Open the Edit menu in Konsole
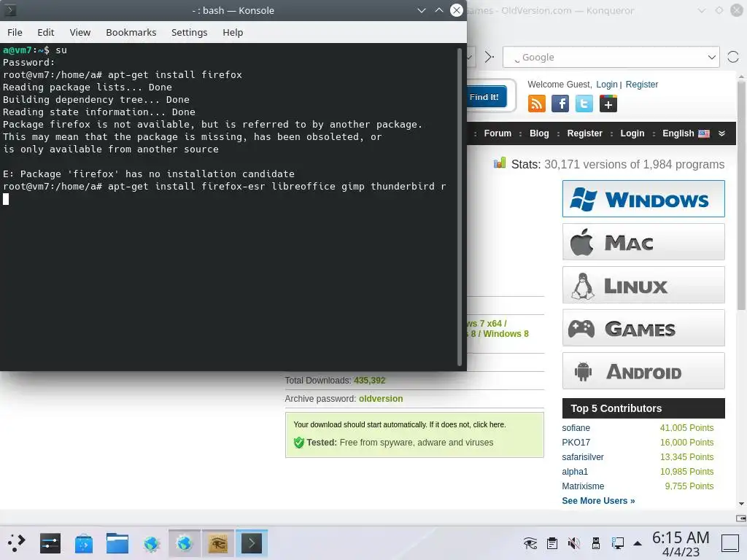Image resolution: width=747 pixels, height=560 pixels. click(x=46, y=32)
